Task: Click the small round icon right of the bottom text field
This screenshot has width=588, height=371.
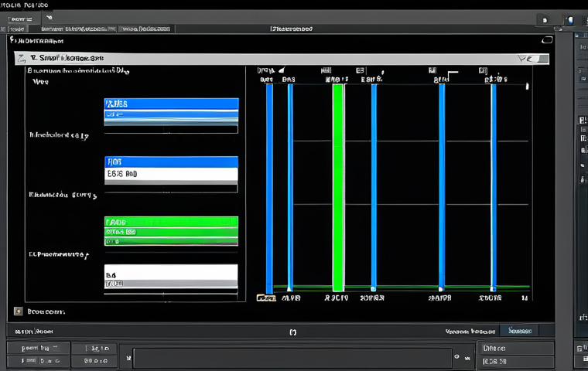Action: click(x=456, y=357)
